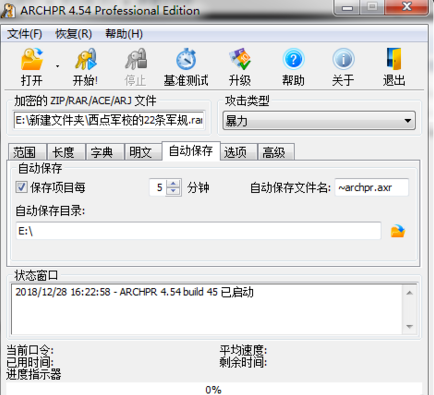Run 基准测试 benchmark stopwatch icon
Screen dimensions: 434x395
(186, 59)
